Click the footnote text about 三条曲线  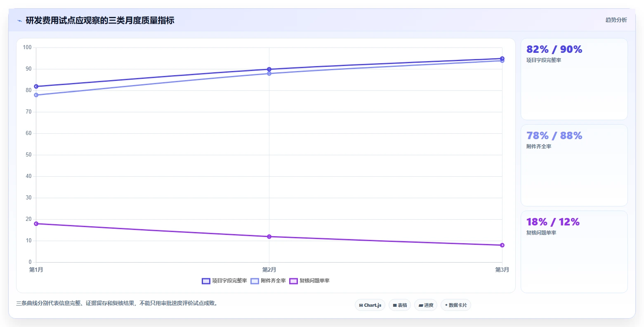(117, 303)
